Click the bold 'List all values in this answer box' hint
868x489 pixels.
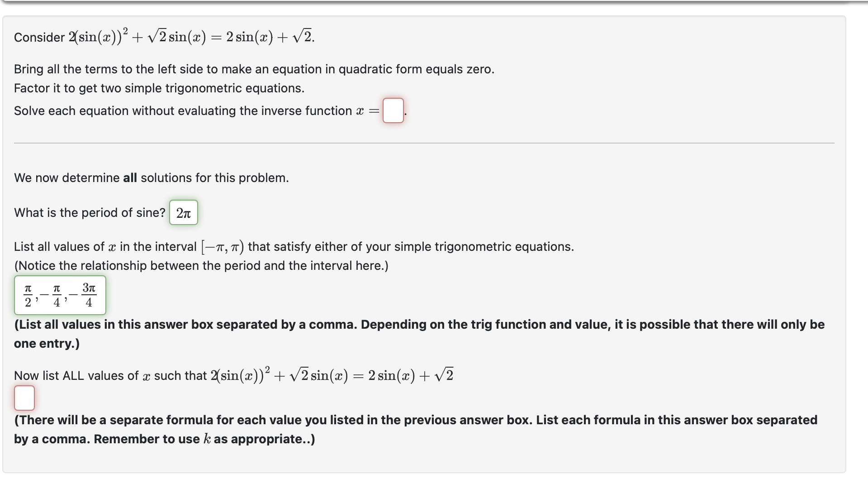(x=419, y=334)
